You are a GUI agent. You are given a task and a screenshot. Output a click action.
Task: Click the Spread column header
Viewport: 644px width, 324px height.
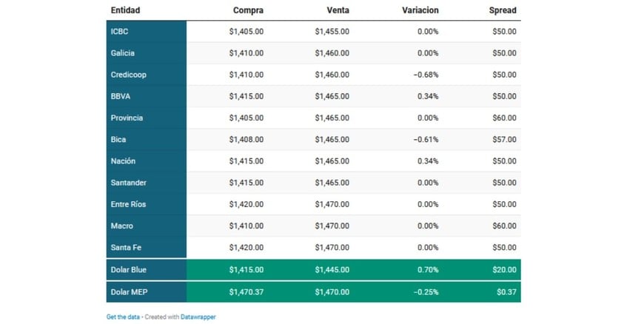click(503, 10)
